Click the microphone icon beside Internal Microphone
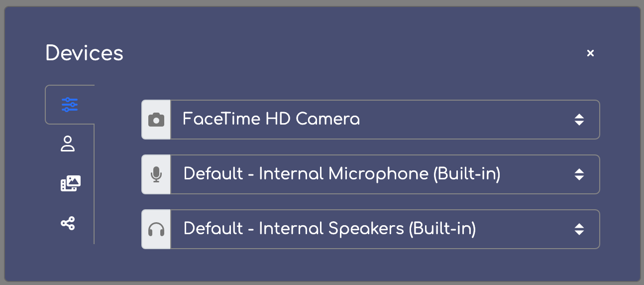The image size is (644, 285). tap(156, 174)
